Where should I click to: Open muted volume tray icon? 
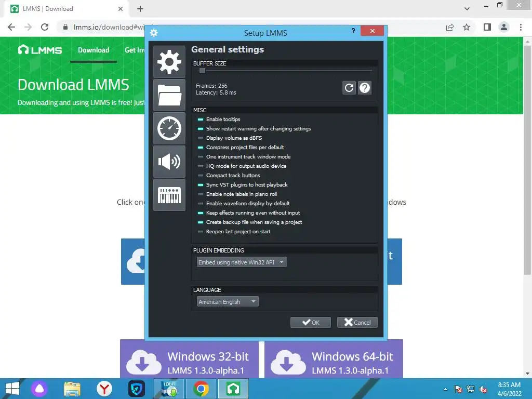483,389
